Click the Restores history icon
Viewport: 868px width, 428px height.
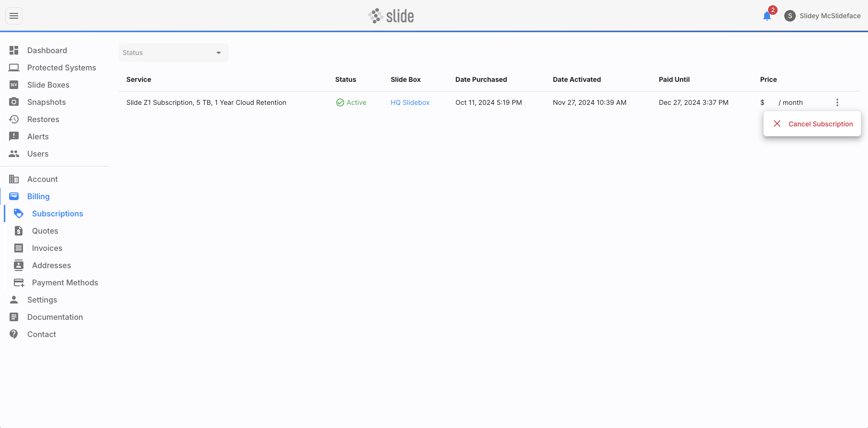pos(14,119)
